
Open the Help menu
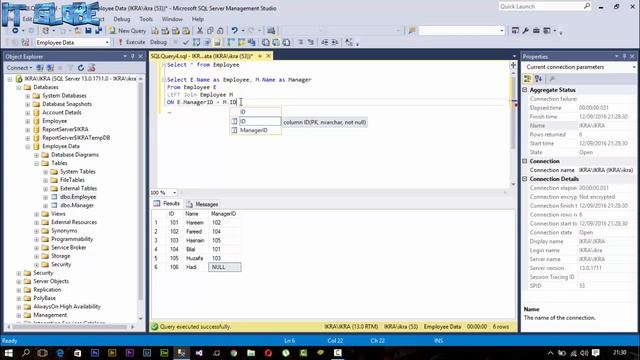pyautogui.click(x=198, y=19)
